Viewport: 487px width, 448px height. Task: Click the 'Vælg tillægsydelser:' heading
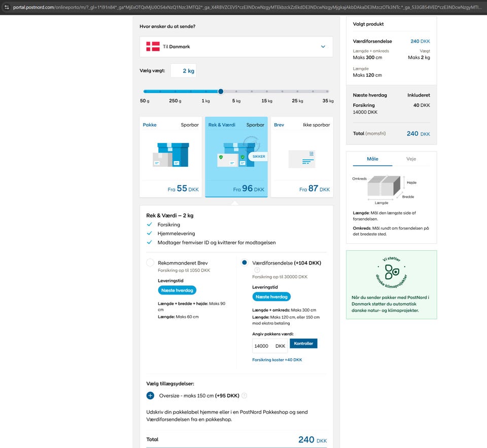[170, 384]
